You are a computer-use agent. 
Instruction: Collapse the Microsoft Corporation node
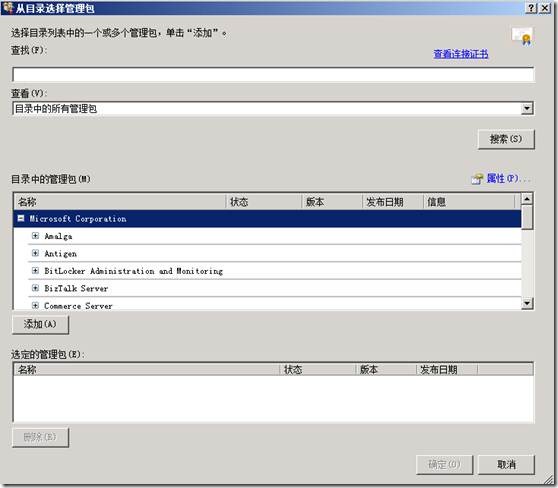pyautogui.click(x=21, y=219)
